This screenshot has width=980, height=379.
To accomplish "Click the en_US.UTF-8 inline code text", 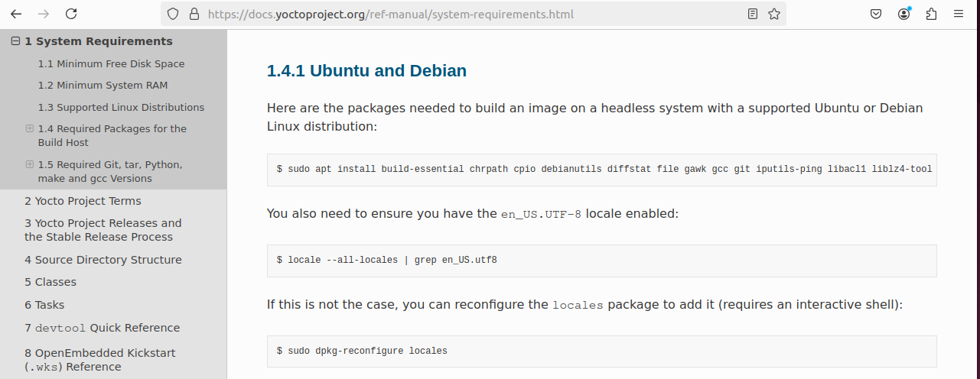I will click(542, 214).
